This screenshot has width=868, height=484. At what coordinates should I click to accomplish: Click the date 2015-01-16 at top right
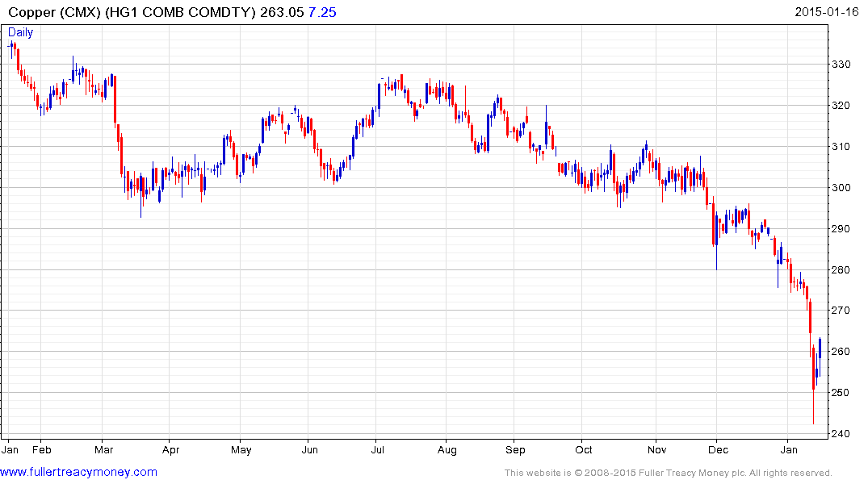click(x=827, y=11)
